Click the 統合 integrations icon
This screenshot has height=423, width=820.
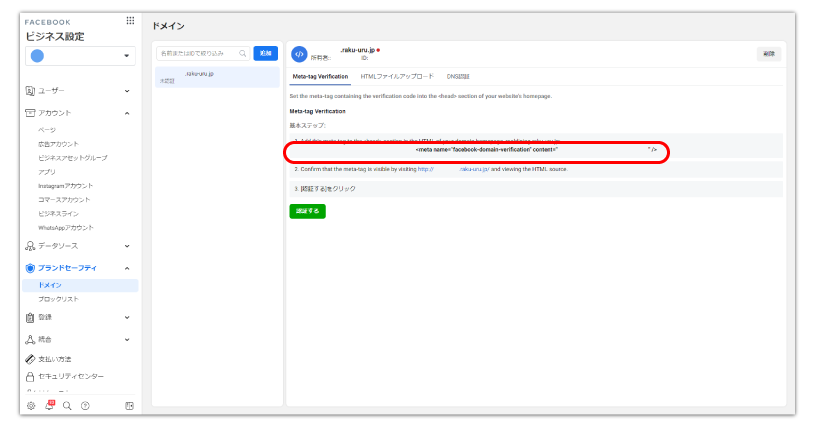coord(30,340)
